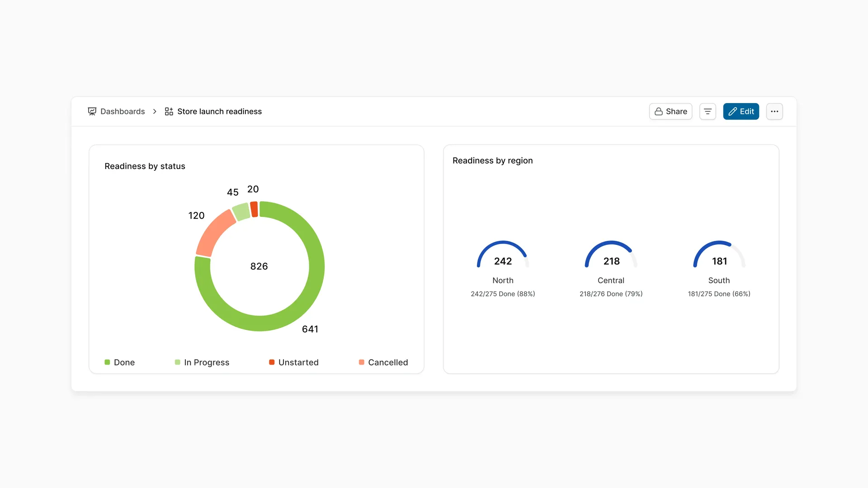Click the Central gauge arc
This screenshot has height=488, width=868.
point(611,243)
